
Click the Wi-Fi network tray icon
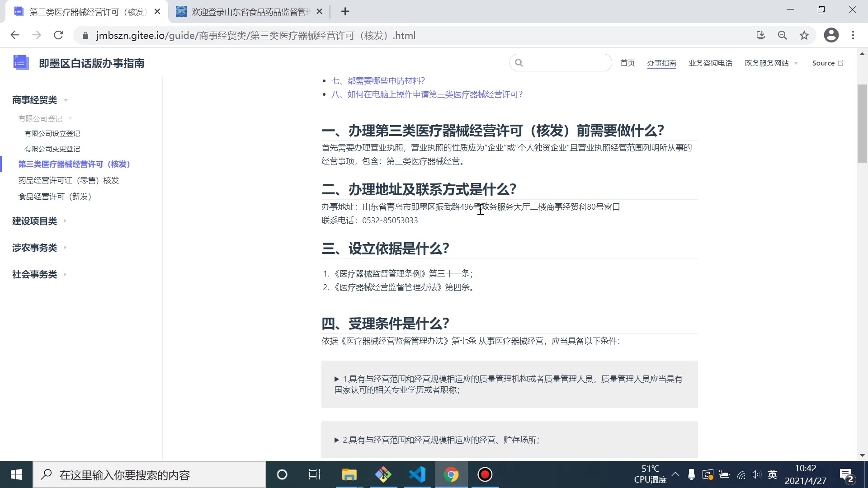tap(741, 475)
